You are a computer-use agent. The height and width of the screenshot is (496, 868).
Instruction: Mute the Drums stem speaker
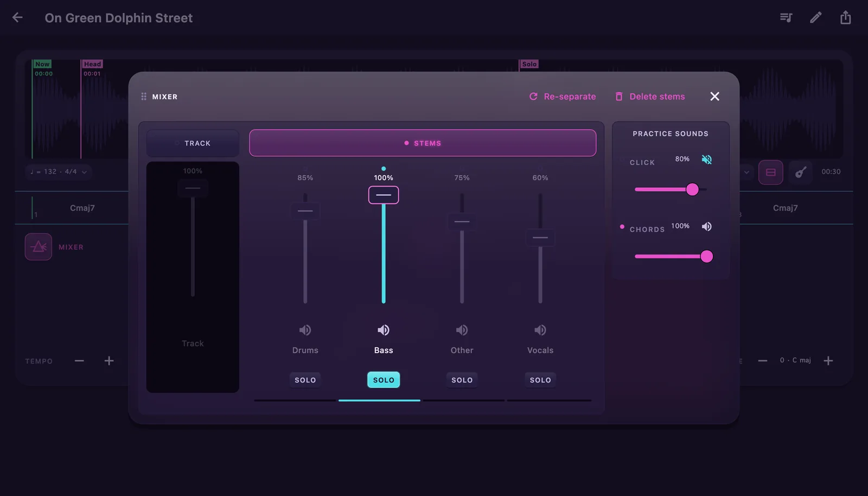click(x=305, y=330)
